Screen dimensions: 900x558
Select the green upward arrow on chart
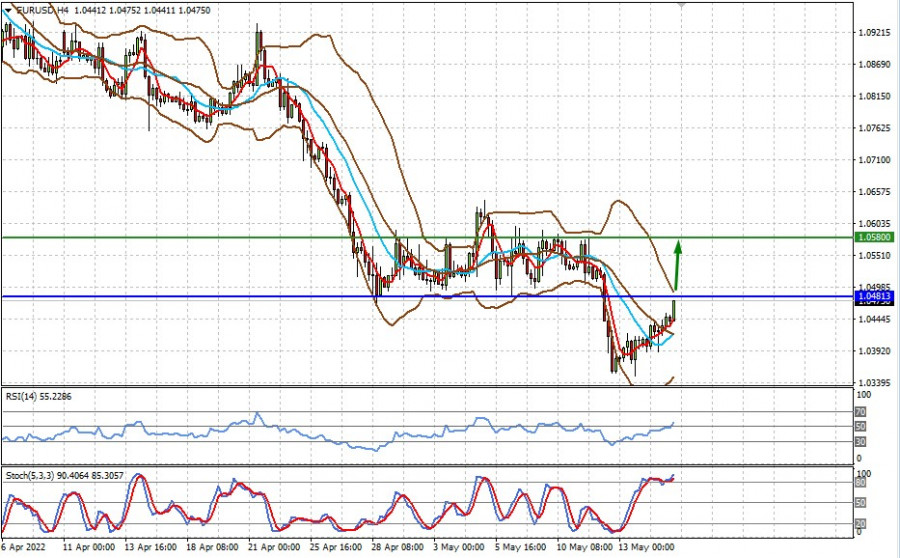click(x=677, y=262)
